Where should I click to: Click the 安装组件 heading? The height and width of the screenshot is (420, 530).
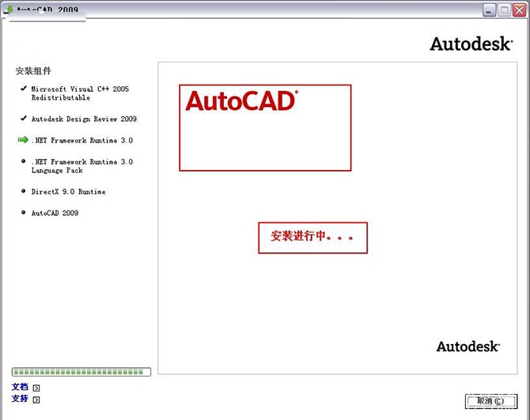(x=33, y=71)
